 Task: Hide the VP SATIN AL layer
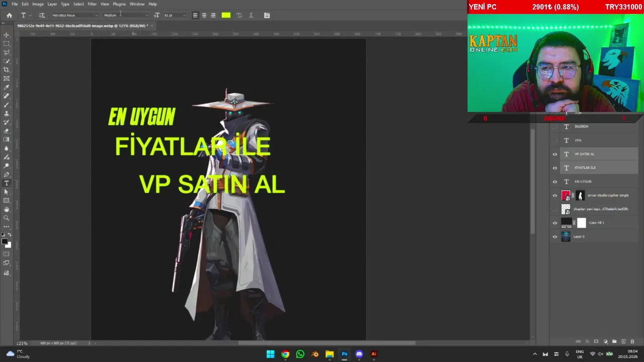pyautogui.click(x=555, y=154)
